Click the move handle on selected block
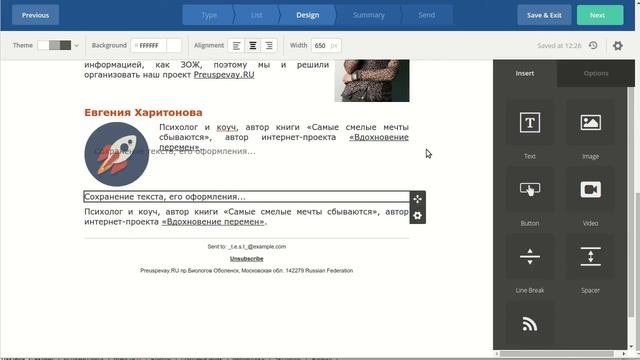This screenshot has width=640, height=360. 417,199
